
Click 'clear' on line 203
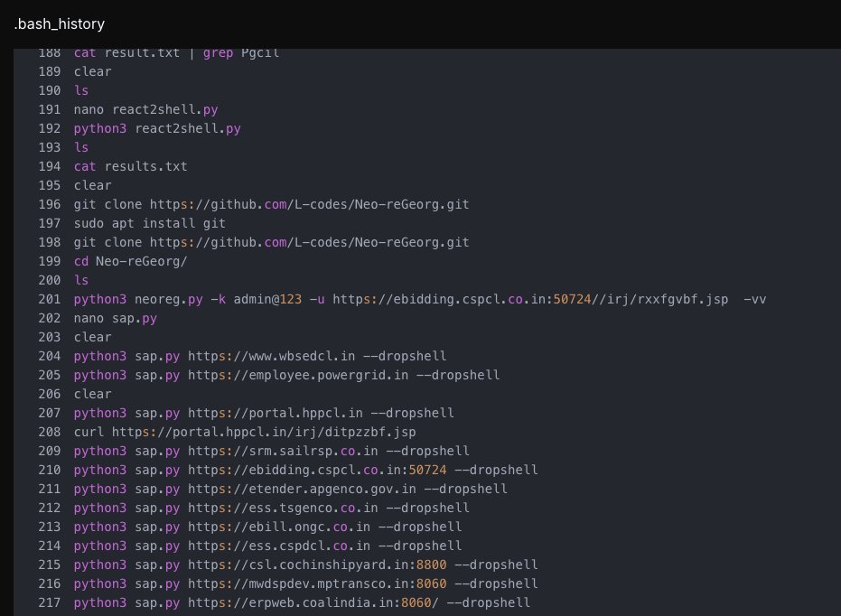(93, 337)
